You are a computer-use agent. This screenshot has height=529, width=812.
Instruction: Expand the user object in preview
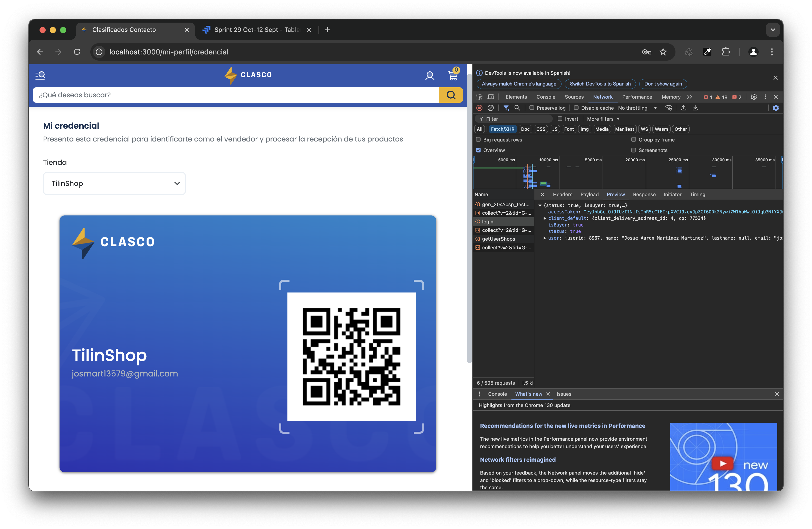pos(545,238)
